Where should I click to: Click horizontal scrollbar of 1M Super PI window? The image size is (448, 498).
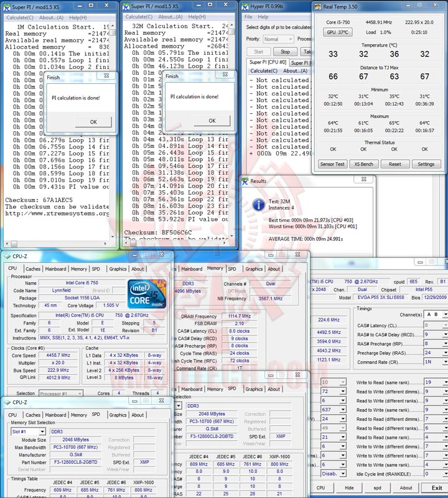(x=57, y=244)
